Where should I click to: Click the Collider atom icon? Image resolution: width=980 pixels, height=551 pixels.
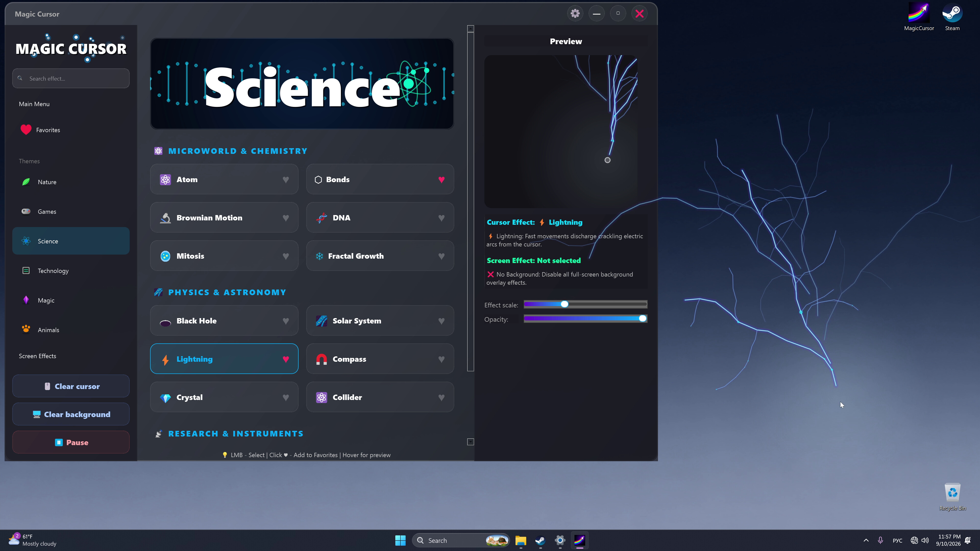coord(321,397)
